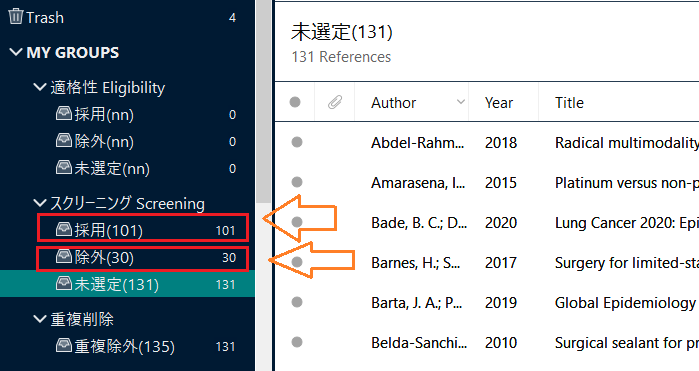Click the 採用(nn) group icon under Eligibility
The image size is (699, 371).
click(64, 114)
